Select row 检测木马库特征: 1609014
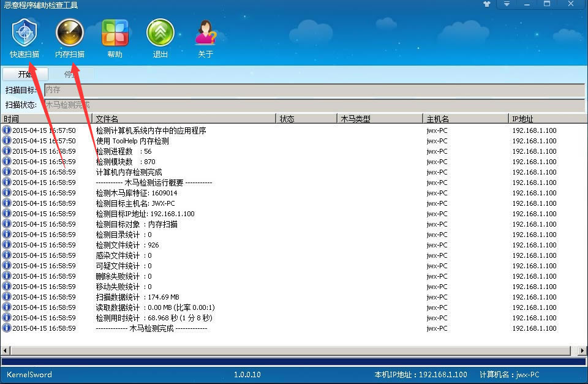The image size is (588, 384). [294, 193]
